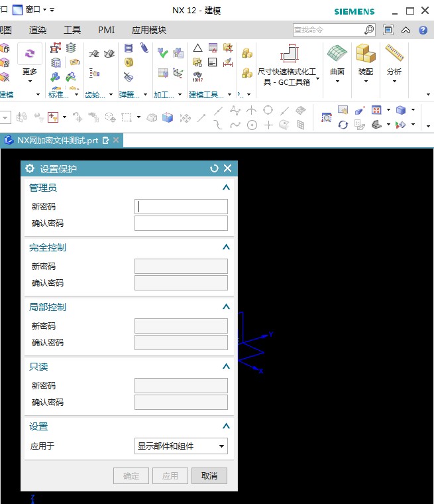Open the 渲染 ribbon tab

[x=38, y=31]
